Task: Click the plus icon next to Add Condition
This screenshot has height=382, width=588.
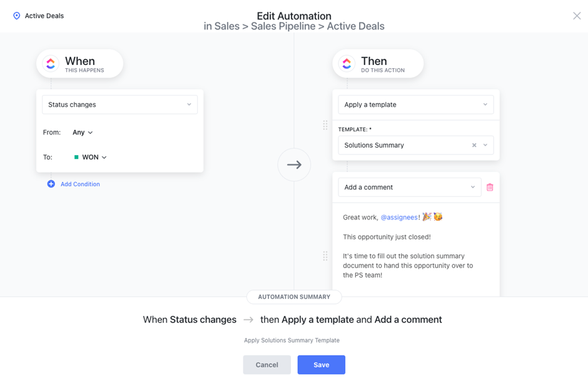Action: click(x=51, y=184)
